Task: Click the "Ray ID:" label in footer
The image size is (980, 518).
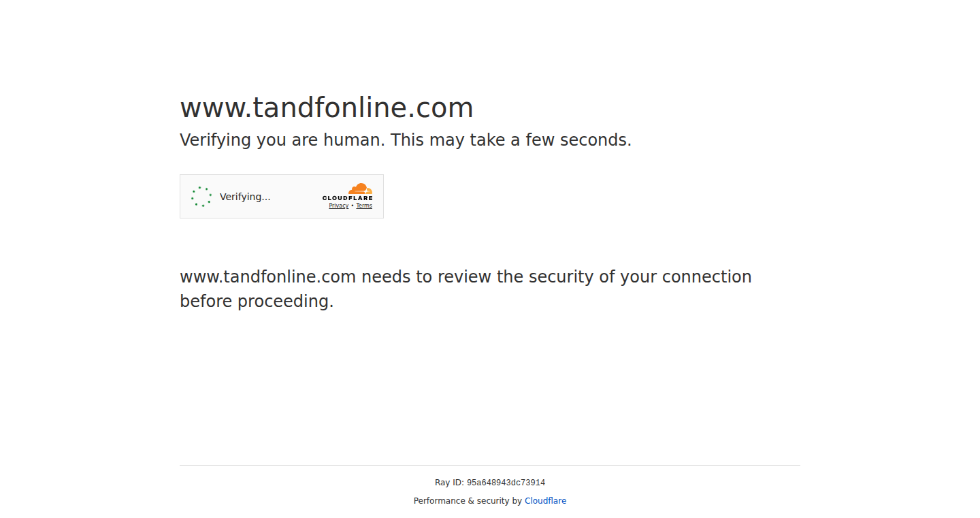Action: [x=449, y=483]
